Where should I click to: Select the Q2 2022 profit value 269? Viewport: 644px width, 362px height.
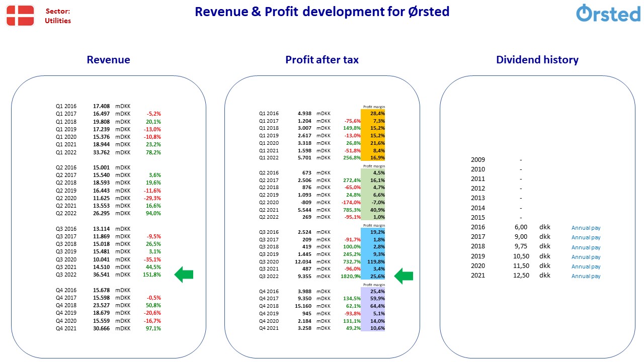[307, 217]
